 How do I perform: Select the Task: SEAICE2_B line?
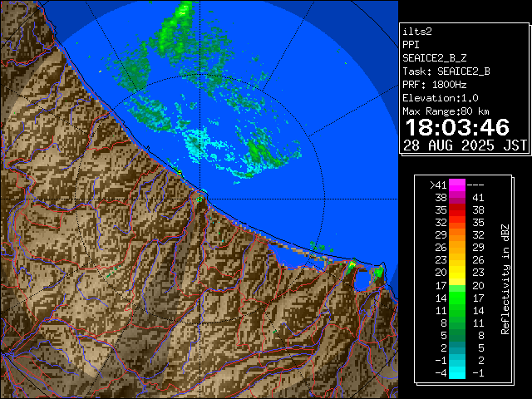click(446, 71)
